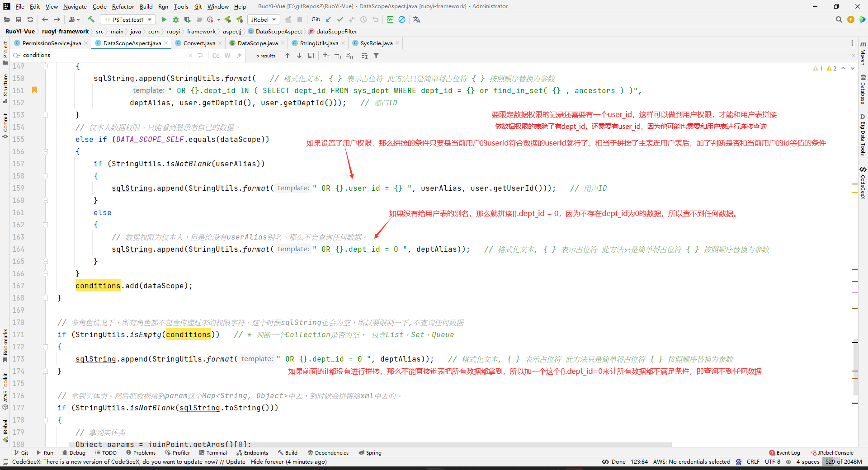Viewport: 868px width, 470px height.
Task: Click the Reload from disk icon
Action: [x=30, y=19]
